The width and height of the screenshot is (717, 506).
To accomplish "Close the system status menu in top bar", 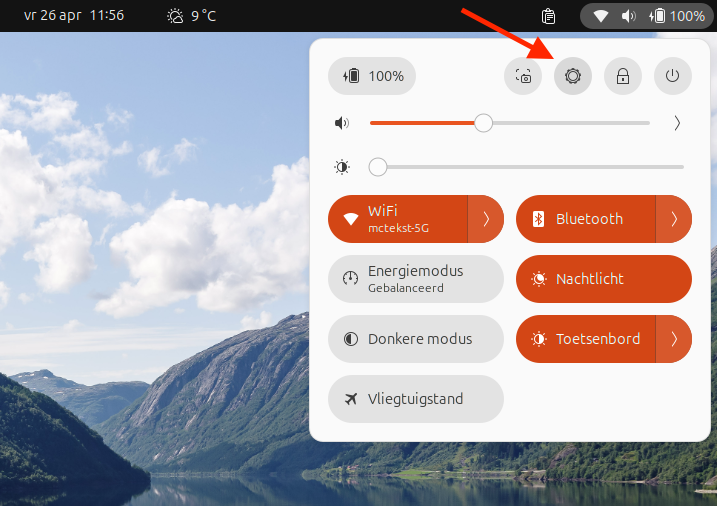I will pos(646,16).
